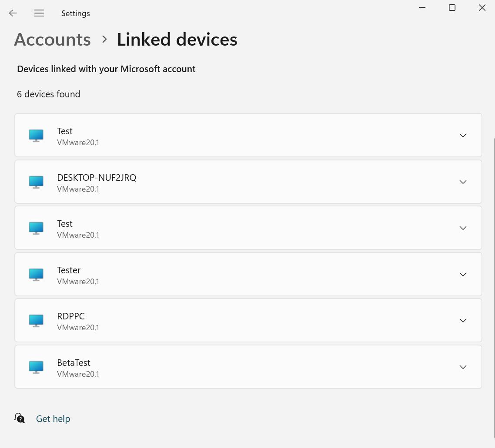This screenshot has width=495, height=448.
Task: Click the back arrow icon
Action: pyautogui.click(x=13, y=13)
